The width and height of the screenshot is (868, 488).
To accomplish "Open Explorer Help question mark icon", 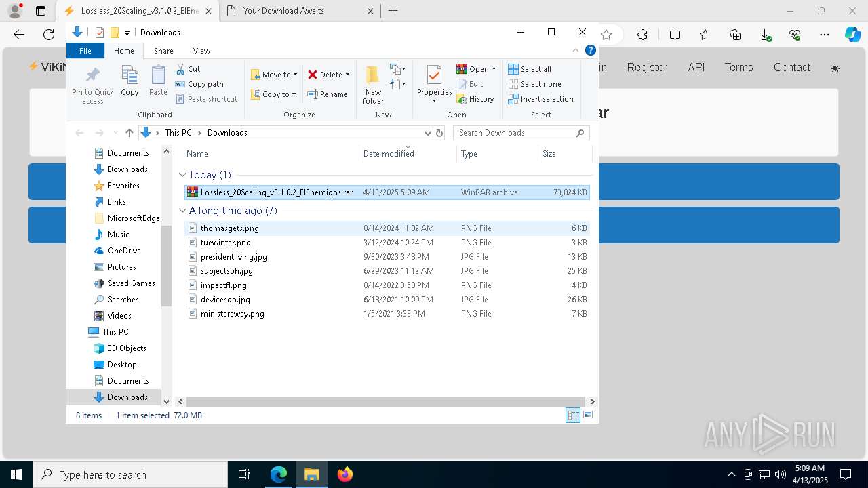I will pyautogui.click(x=591, y=50).
